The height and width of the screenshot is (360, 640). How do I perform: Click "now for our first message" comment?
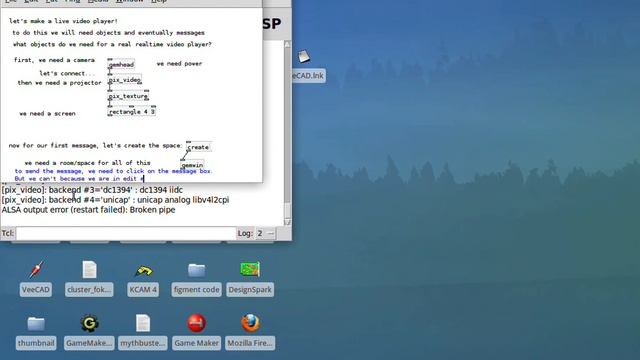96,145
